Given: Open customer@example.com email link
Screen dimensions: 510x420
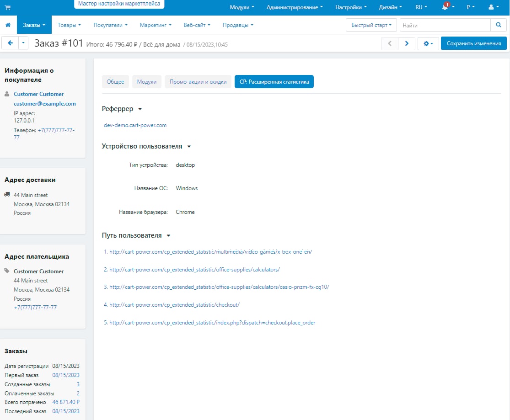Looking at the screenshot, I should 45,104.
